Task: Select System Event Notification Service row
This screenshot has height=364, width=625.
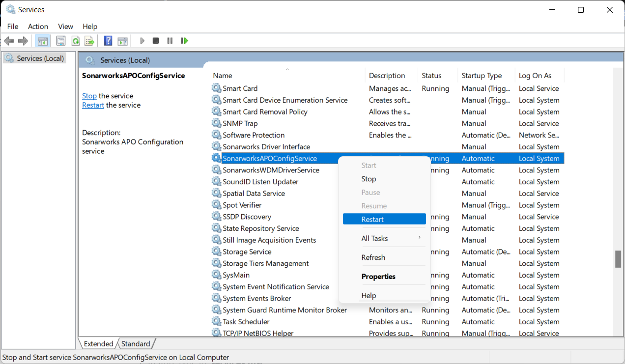Action: pyautogui.click(x=387, y=287)
